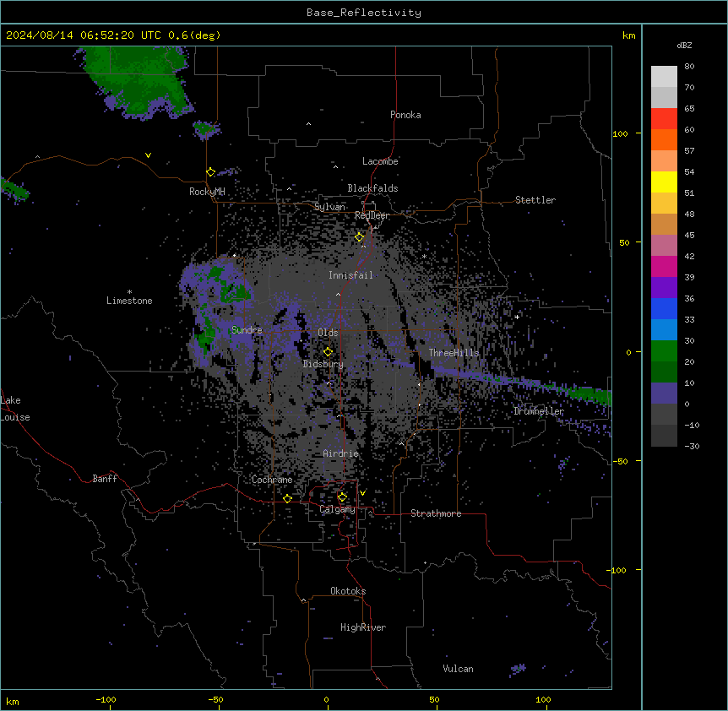Click the RedDeer city label
The height and width of the screenshot is (711, 728).
pyautogui.click(x=372, y=215)
